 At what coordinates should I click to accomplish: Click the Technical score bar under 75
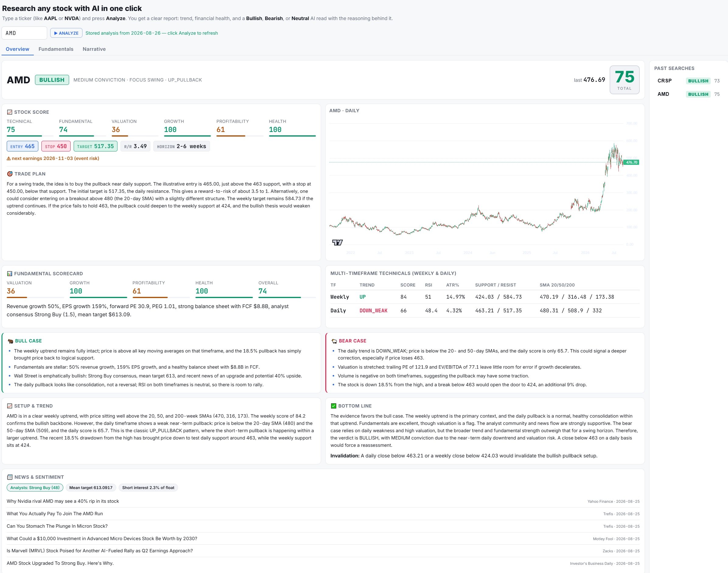30,136
